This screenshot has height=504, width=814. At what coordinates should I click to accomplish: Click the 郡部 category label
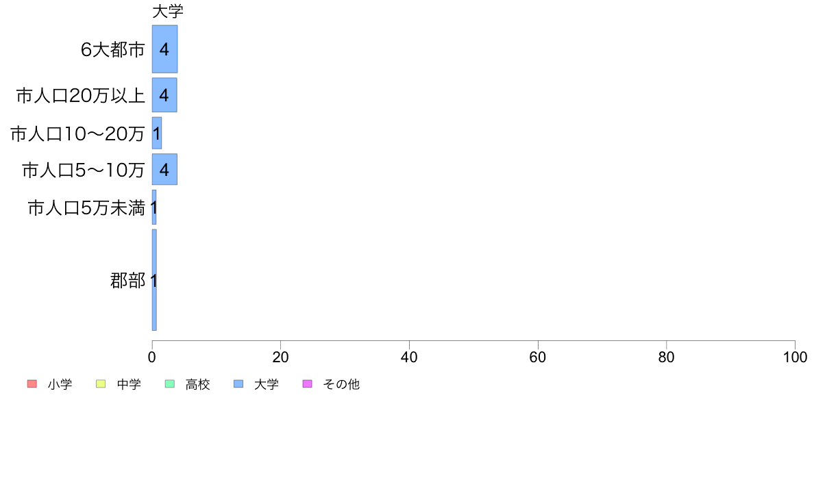click(x=127, y=280)
